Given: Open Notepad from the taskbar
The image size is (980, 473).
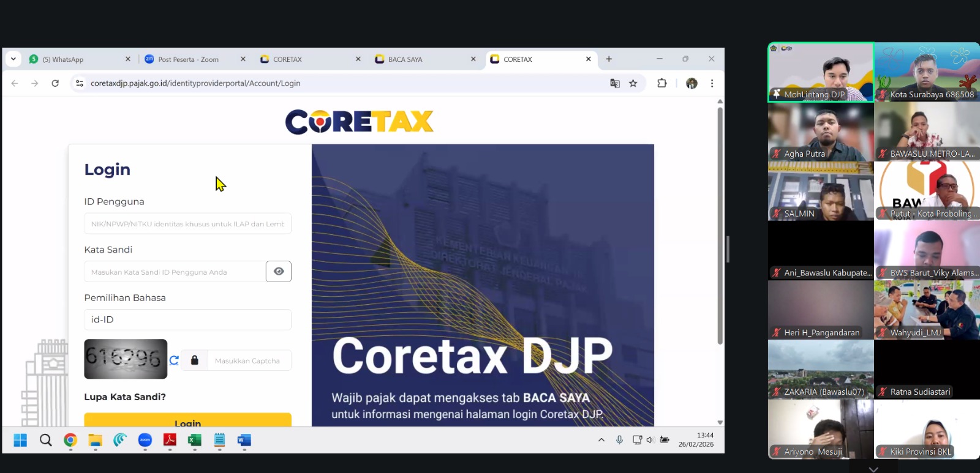Looking at the screenshot, I should click(x=219, y=440).
